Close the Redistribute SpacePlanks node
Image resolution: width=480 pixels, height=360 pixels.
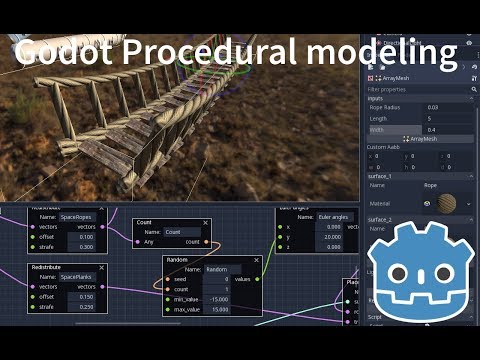pos(102,268)
